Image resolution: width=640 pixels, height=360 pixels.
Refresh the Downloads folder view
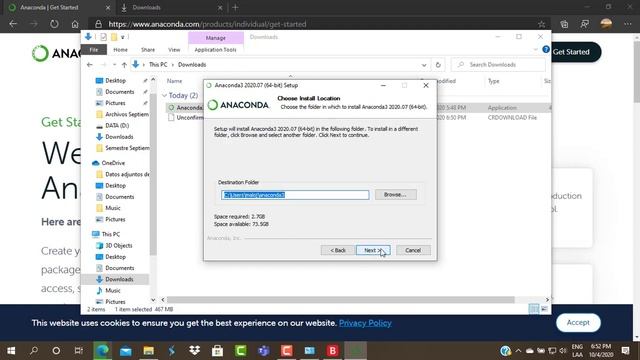(x=438, y=65)
